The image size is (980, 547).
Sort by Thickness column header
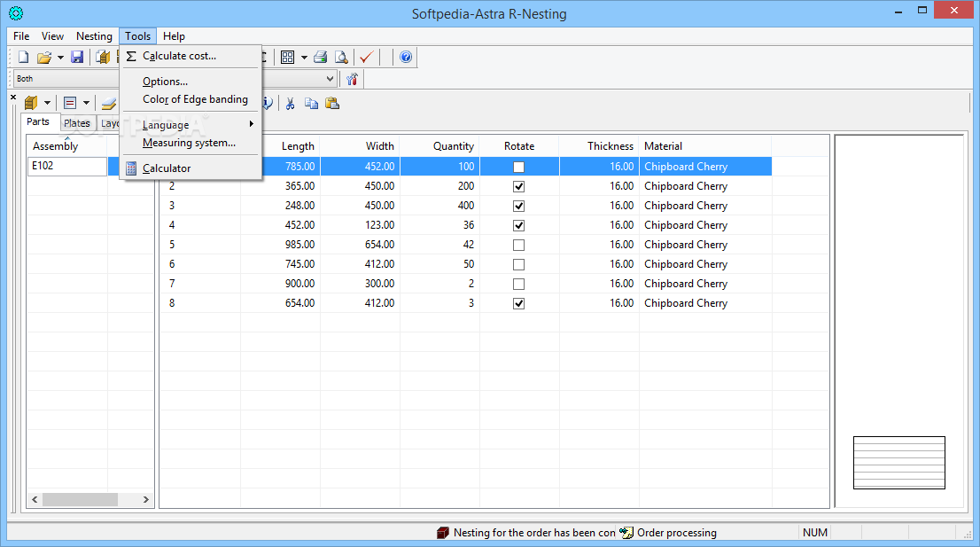click(x=599, y=146)
